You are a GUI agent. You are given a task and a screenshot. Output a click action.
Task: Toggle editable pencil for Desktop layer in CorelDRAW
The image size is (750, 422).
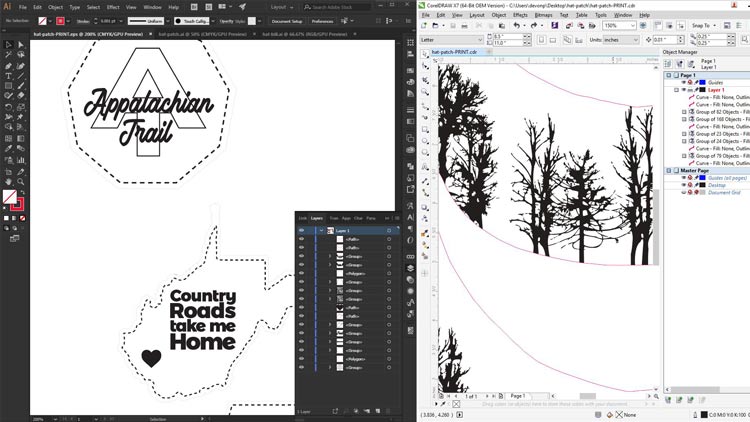click(696, 185)
